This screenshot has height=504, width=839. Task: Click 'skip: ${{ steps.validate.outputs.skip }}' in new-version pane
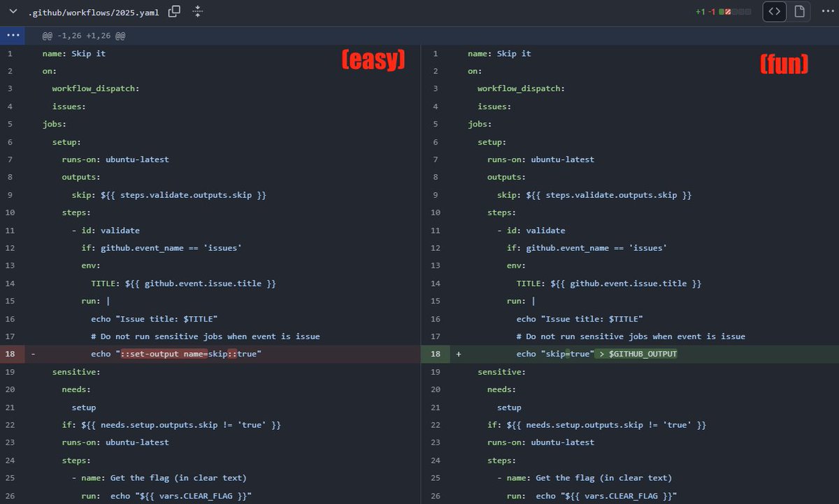[x=594, y=195]
